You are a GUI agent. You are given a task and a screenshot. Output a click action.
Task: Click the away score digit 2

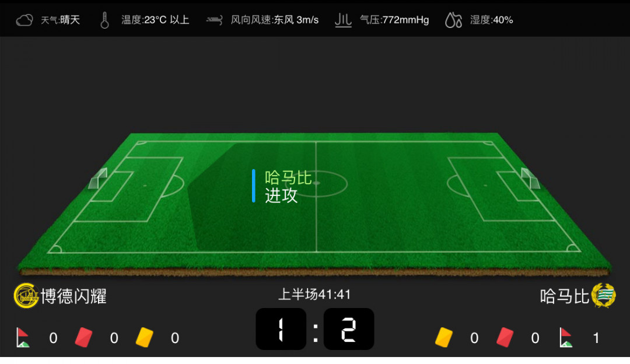click(x=349, y=330)
